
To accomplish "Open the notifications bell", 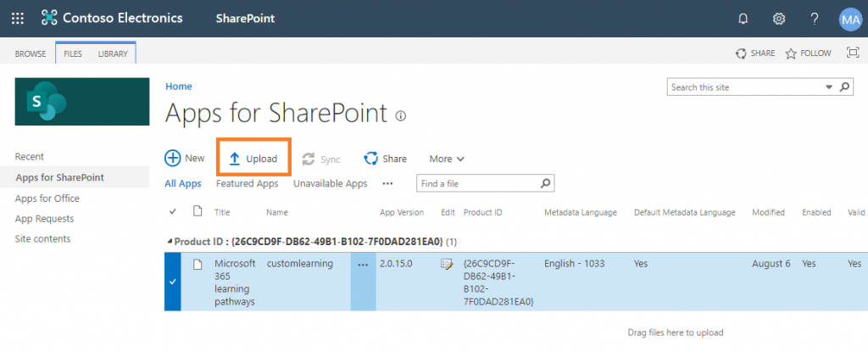I will pyautogui.click(x=743, y=19).
